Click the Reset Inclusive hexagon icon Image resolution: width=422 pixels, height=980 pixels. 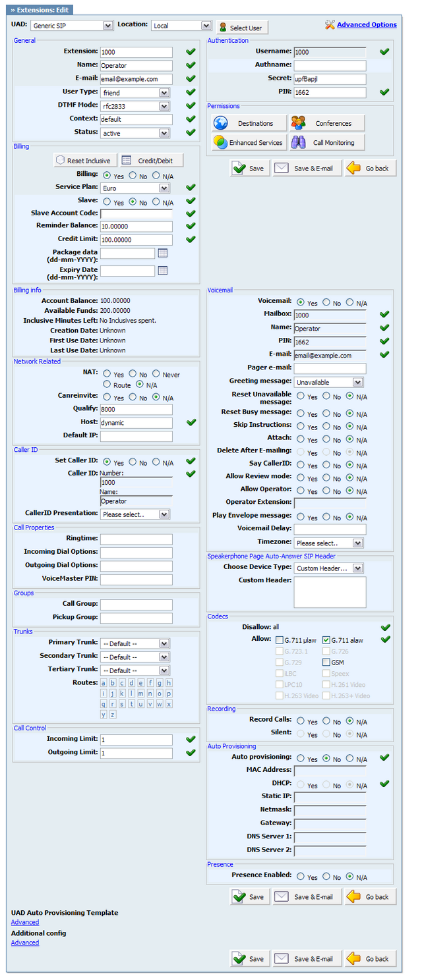coord(60,160)
